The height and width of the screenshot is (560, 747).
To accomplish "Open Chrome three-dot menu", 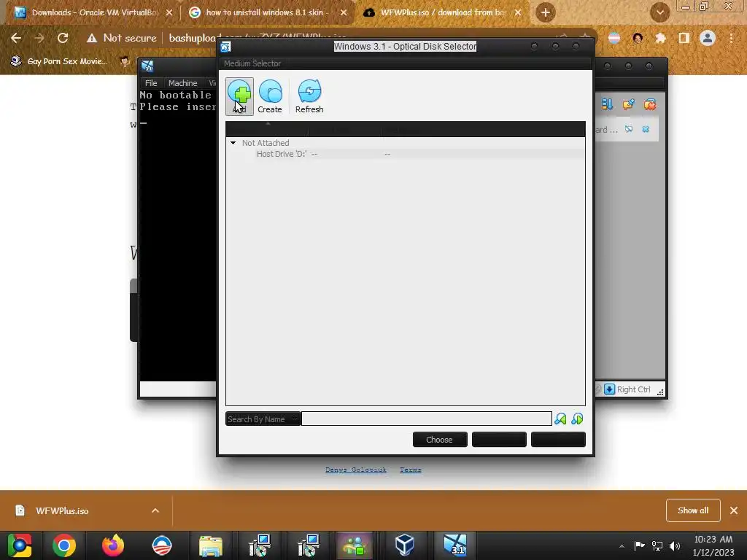I will tap(731, 38).
